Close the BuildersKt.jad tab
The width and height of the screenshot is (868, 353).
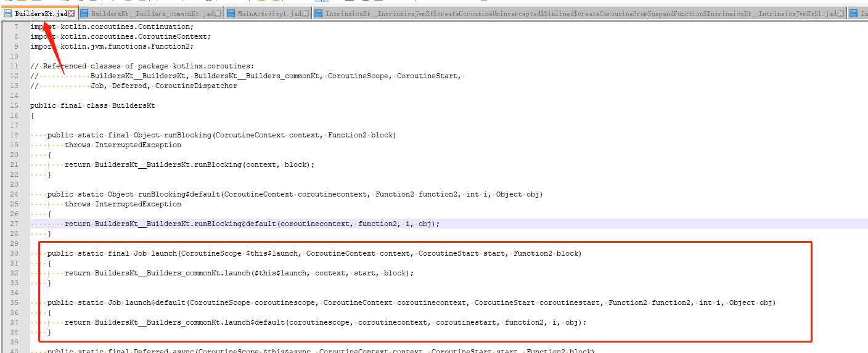pos(72,13)
